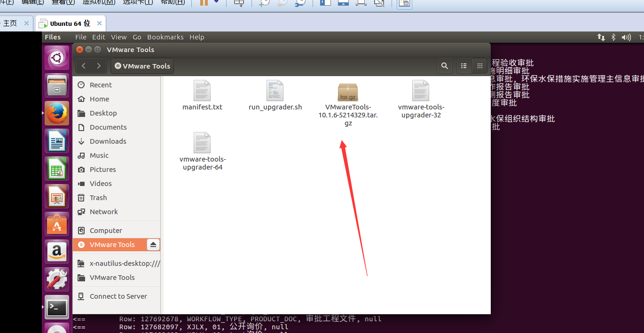Viewport: 644px width, 333px height.
Task: Close the 主页 tab
Action: (27, 23)
